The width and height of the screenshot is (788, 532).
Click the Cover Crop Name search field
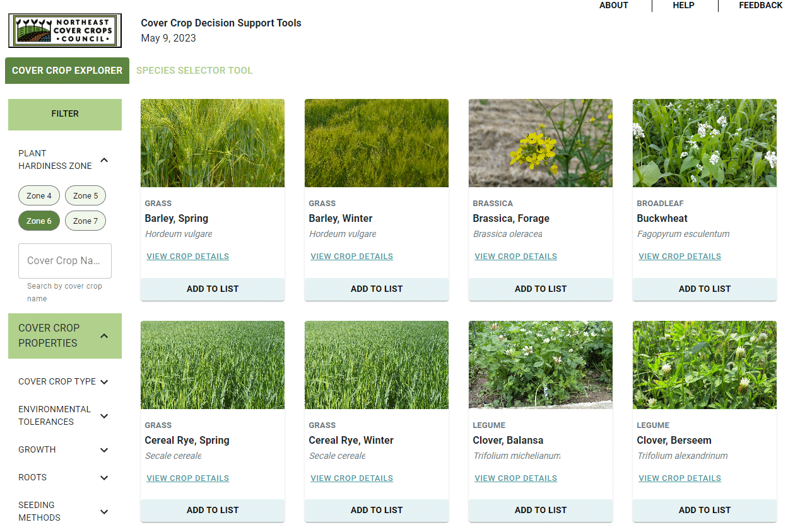65,261
